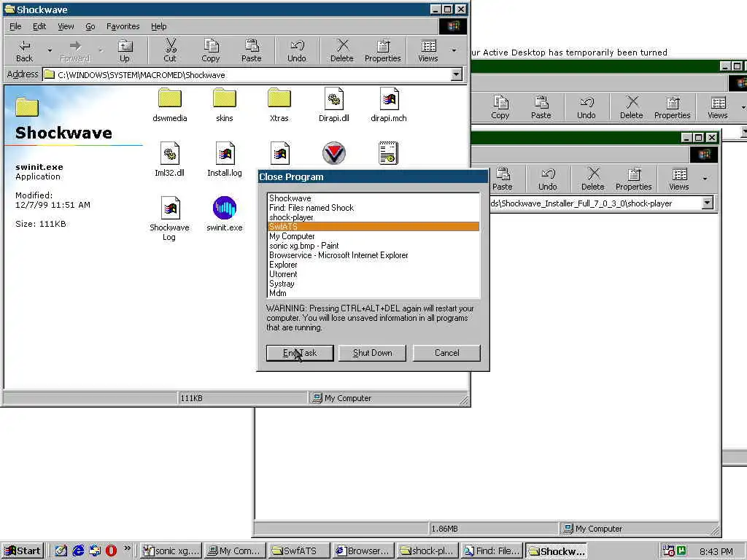The height and width of the screenshot is (560, 747).
Task: Select the swinit.exe application icon
Action: (225, 214)
